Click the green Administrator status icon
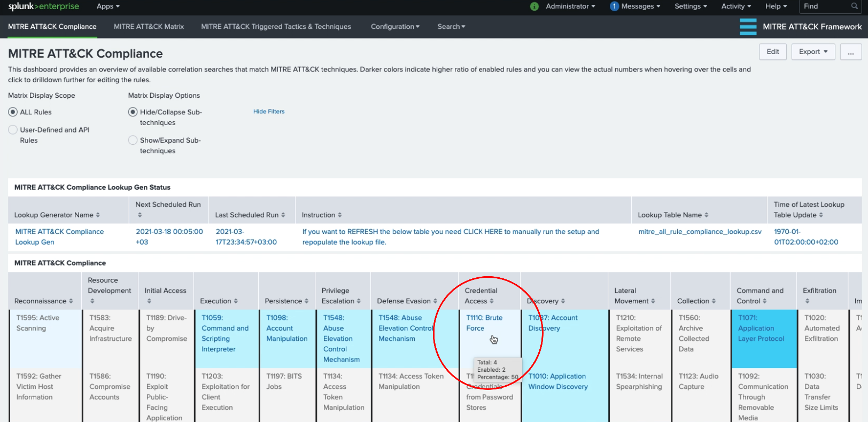Viewport: 868px width, 422px height. 534,6
